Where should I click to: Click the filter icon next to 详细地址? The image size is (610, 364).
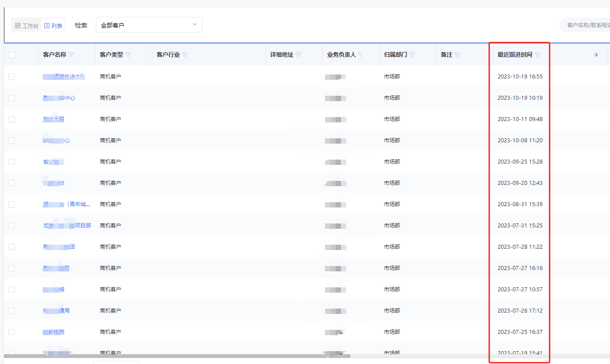(298, 55)
